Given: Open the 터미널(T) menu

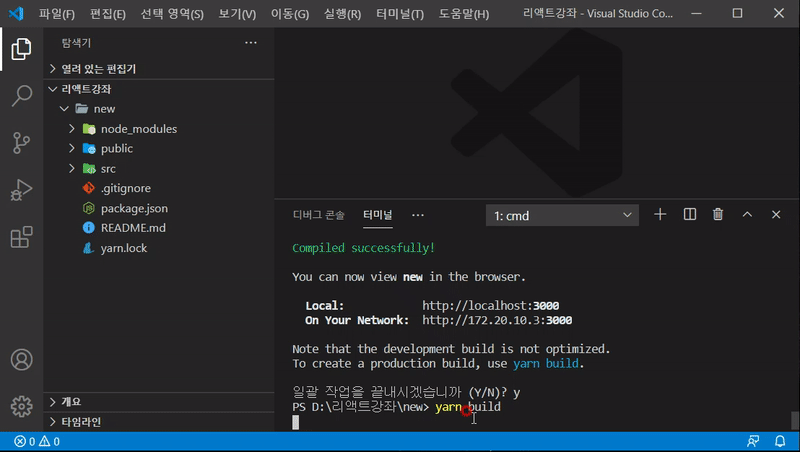Looking at the screenshot, I should 400,14.
